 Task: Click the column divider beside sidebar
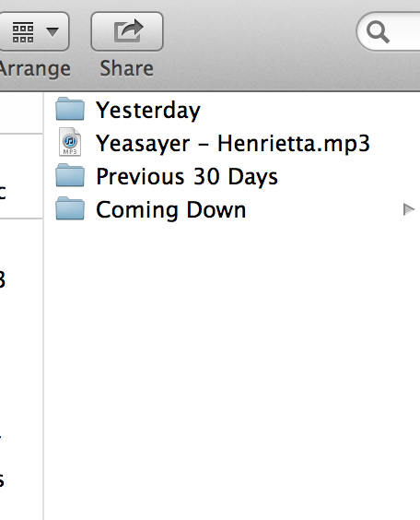(x=43, y=305)
